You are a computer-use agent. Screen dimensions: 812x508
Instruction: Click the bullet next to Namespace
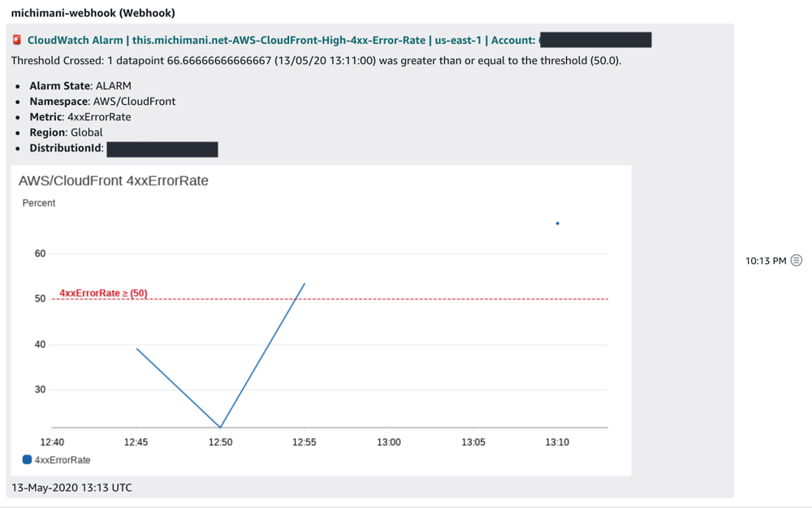click(18, 101)
